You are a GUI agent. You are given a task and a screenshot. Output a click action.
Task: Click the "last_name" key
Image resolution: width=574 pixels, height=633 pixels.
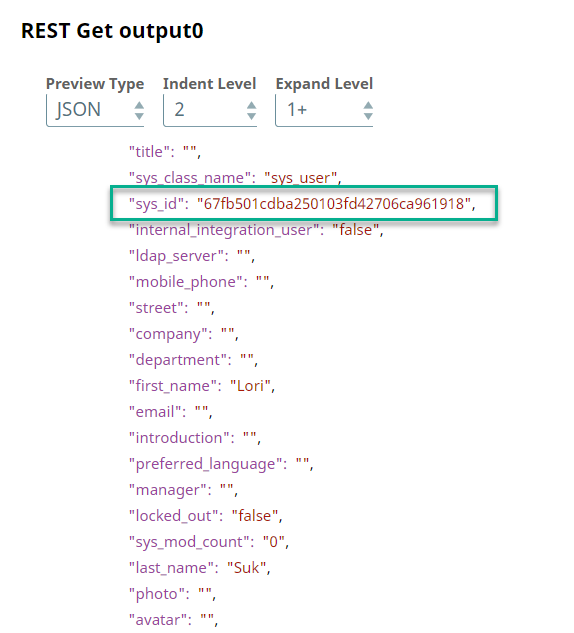[x=171, y=568]
